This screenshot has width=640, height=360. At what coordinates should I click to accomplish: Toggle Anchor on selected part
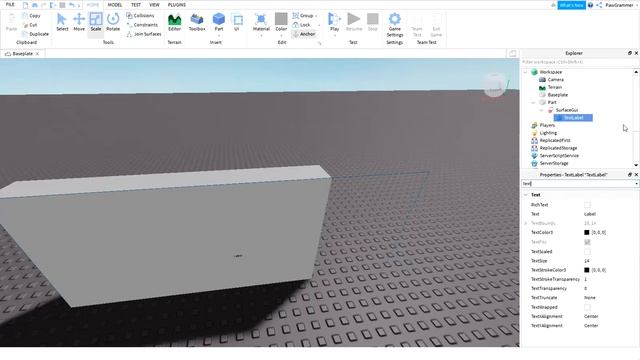tap(304, 34)
